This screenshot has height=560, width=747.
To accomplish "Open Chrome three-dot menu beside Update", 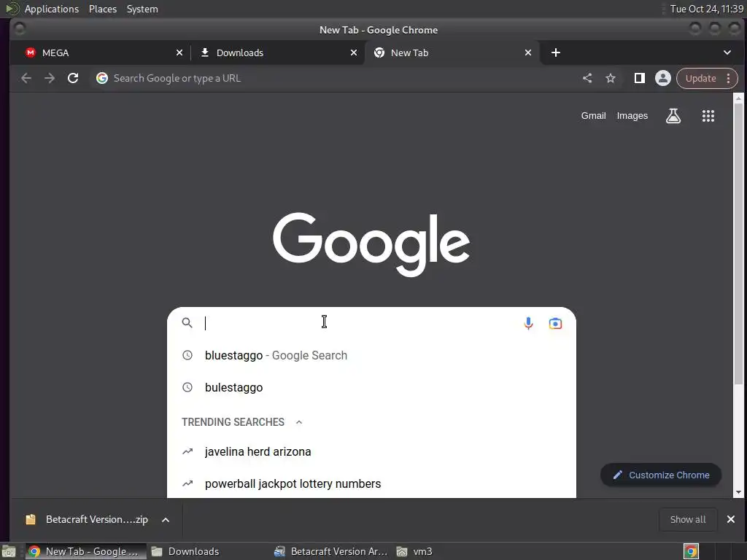I will click(x=729, y=78).
